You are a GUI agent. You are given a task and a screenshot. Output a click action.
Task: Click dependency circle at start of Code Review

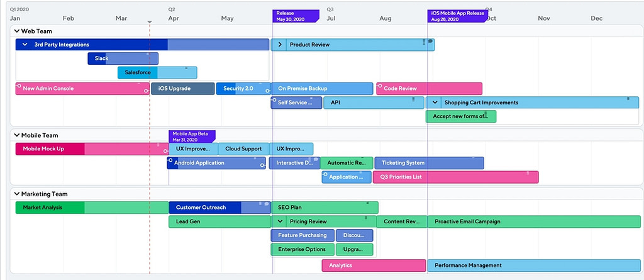coord(380,86)
